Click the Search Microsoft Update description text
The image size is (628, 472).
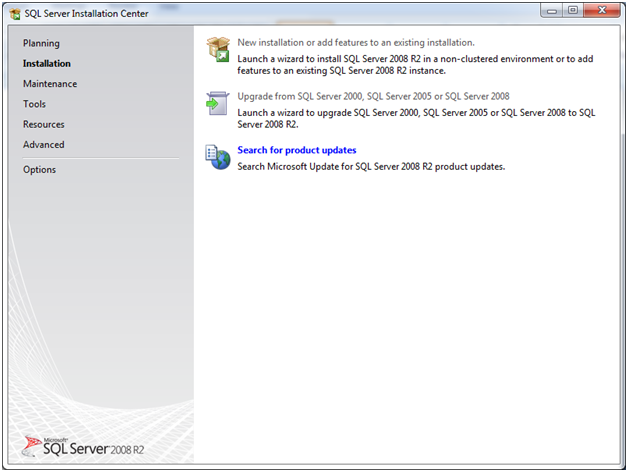point(370,165)
